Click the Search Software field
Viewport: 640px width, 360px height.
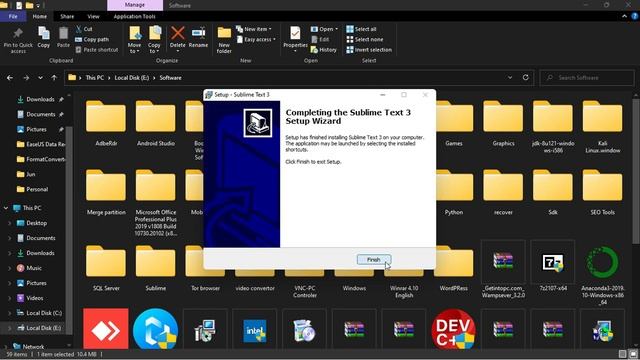click(x=587, y=78)
